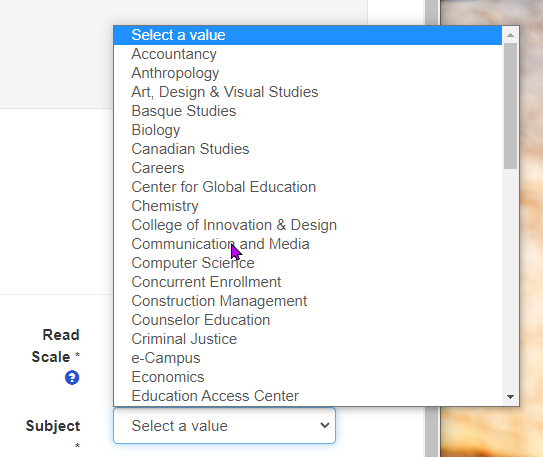543x457 pixels.
Task: Select Art, Design & Visual Studies
Action: tap(308, 92)
